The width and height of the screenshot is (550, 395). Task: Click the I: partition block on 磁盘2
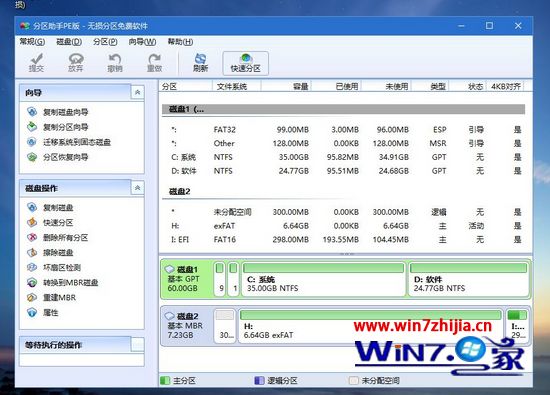click(517, 326)
